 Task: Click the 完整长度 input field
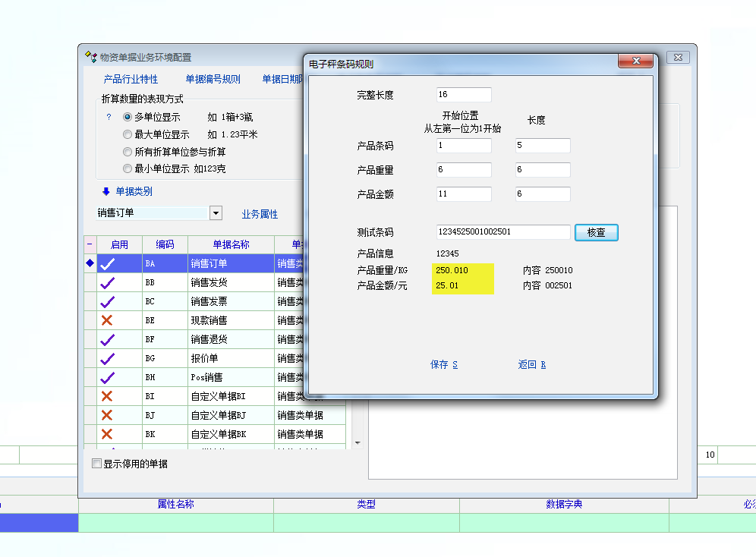coord(464,95)
